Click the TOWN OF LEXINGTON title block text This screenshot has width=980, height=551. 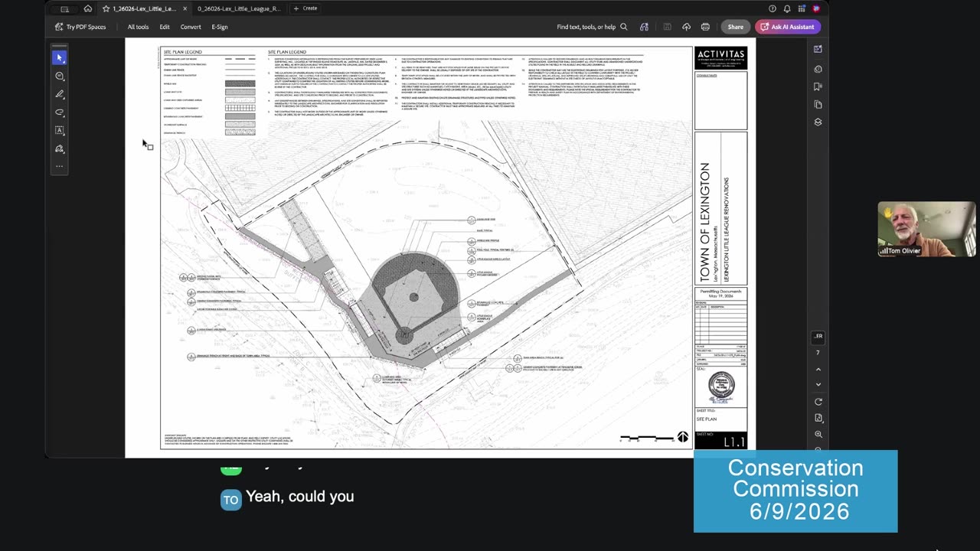click(705, 222)
